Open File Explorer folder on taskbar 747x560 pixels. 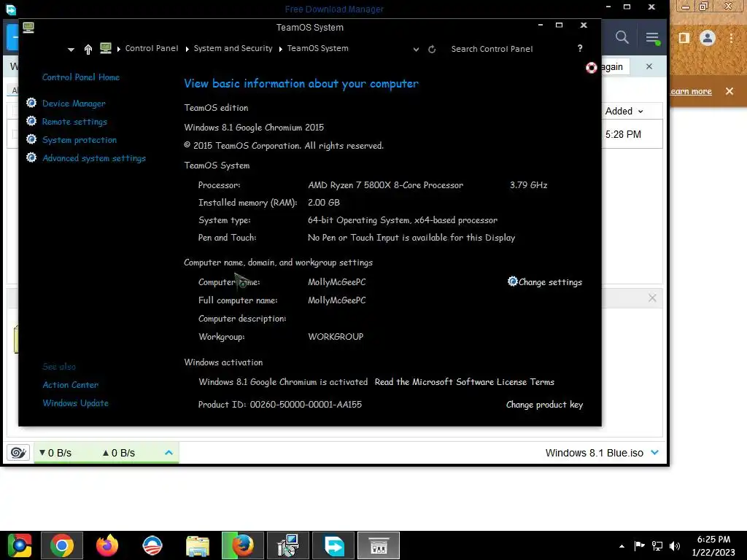point(198,546)
